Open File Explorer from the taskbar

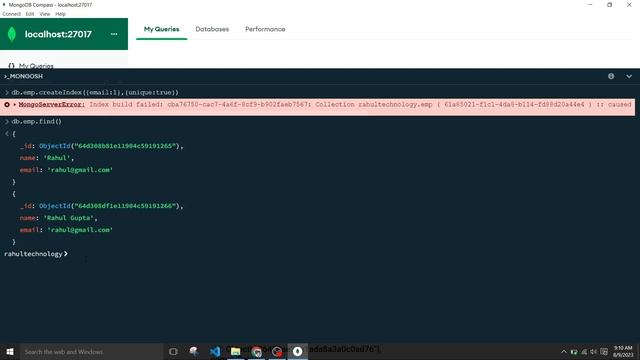pyautogui.click(x=236, y=351)
